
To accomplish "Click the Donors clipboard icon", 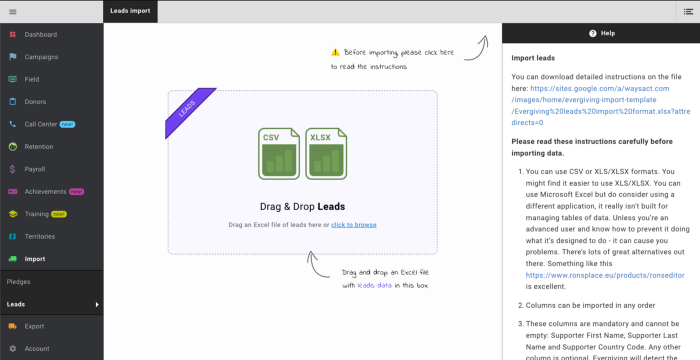I will [13, 101].
